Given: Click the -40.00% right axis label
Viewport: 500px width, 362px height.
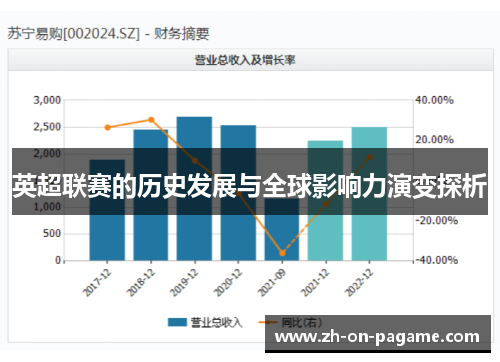Looking at the screenshot, I should pos(436,260).
